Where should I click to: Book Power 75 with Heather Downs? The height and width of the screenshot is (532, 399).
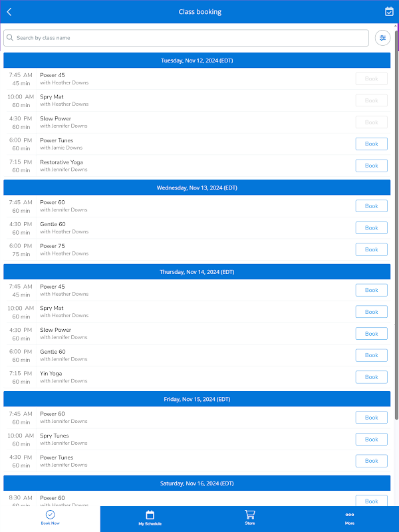click(371, 249)
